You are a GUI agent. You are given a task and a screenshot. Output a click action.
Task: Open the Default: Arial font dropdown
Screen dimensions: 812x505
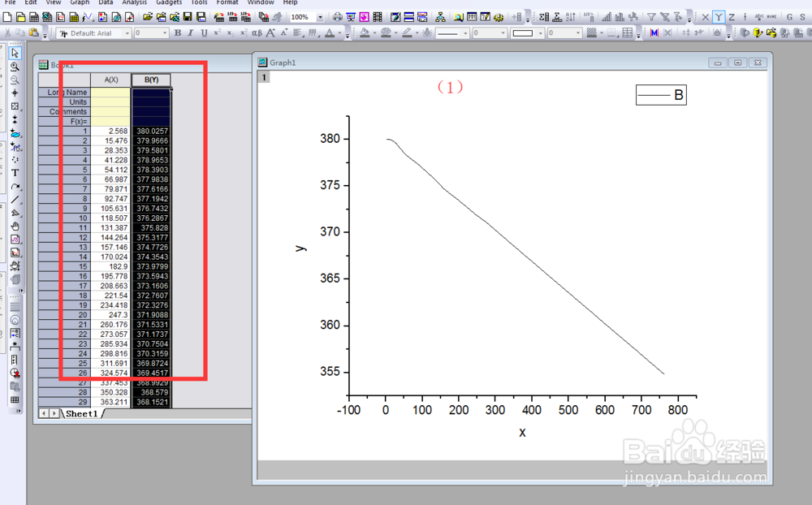point(127,33)
